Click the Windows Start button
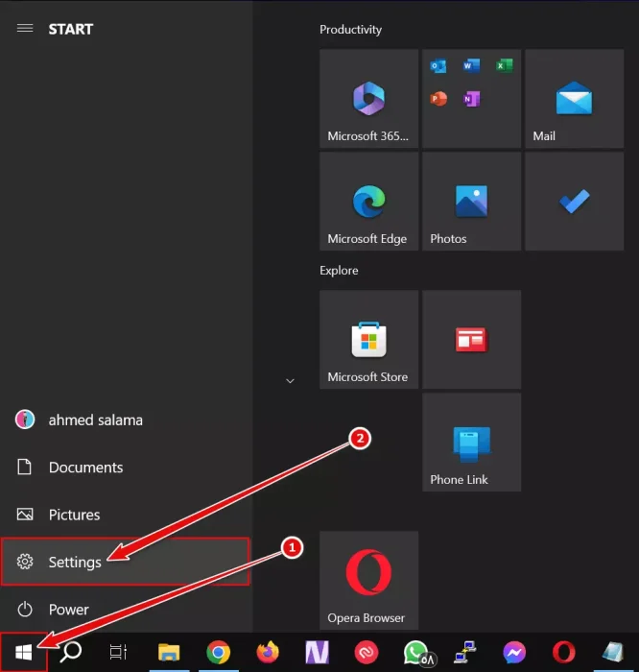Viewport: 639px width, 672px height. tap(24, 652)
